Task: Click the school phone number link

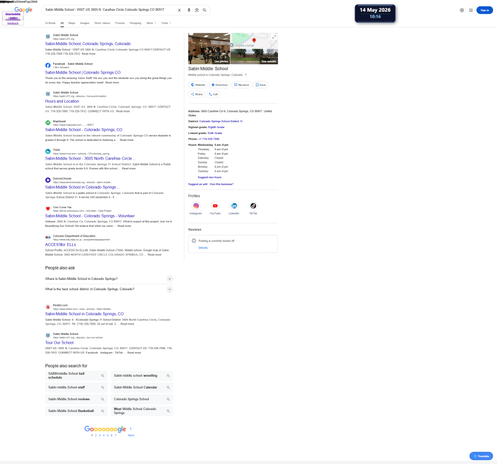Action: click(209, 139)
